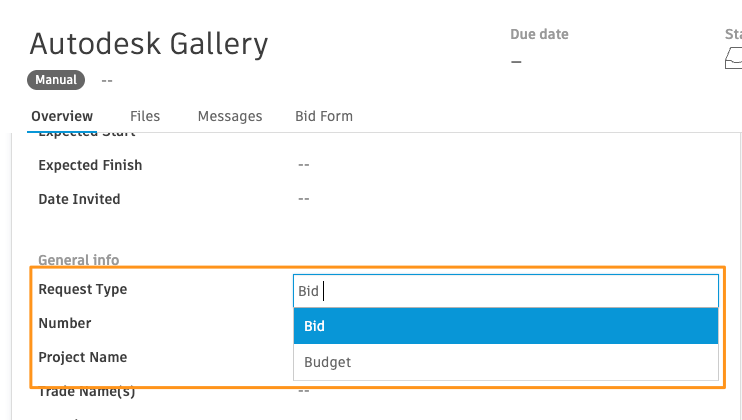The width and height of the screenshot is (742, 420).
Task: Click the Number field label
Action: pos(65,324)
